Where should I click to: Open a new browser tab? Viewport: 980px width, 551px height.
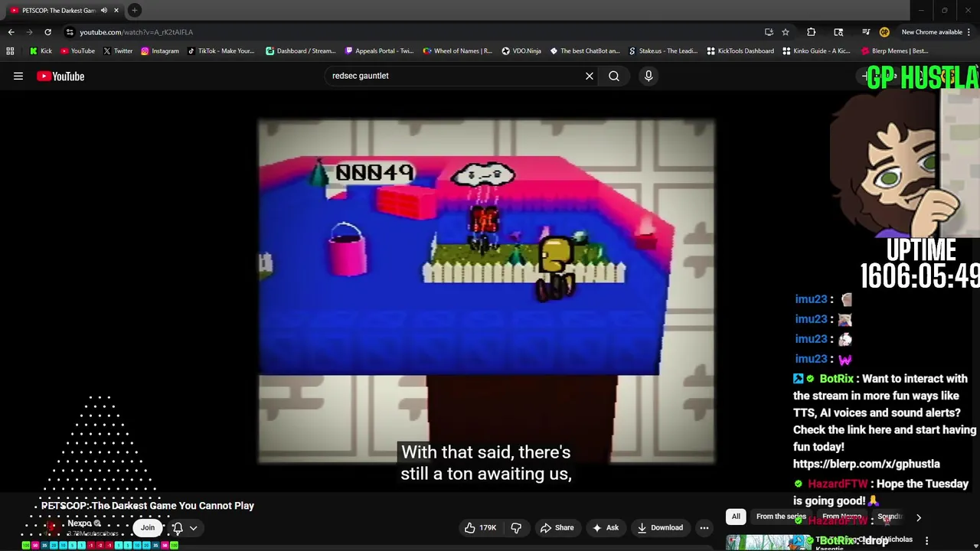[x=135, y=10]
